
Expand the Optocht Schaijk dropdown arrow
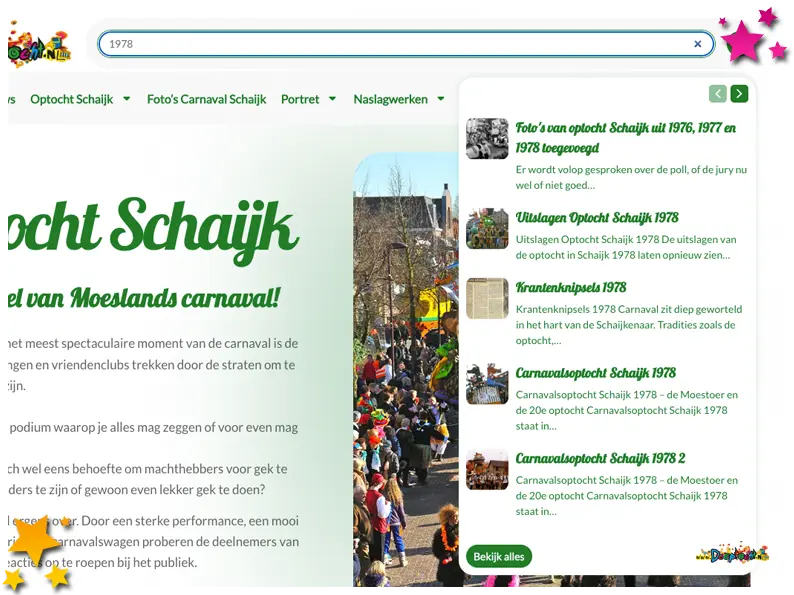point(126,99)
